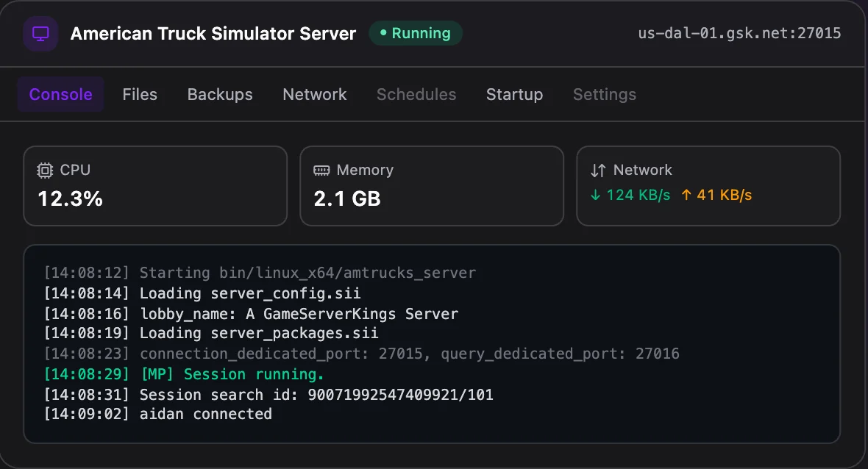Image resolution: width=868 pixels, height=469 pixels.
Task: Click the American Truck Simulator Server title
Action: tap(213, 34)
